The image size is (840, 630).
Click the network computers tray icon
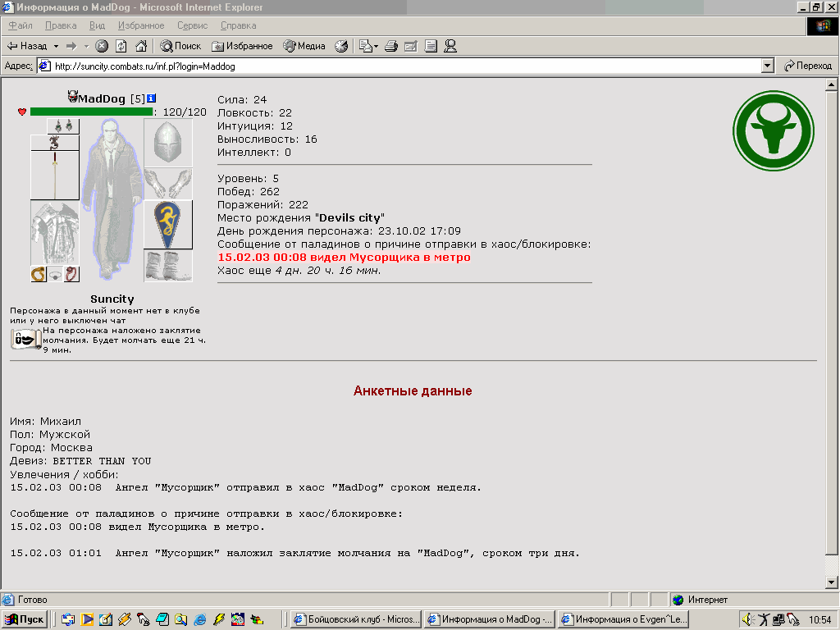coord(778,620)
